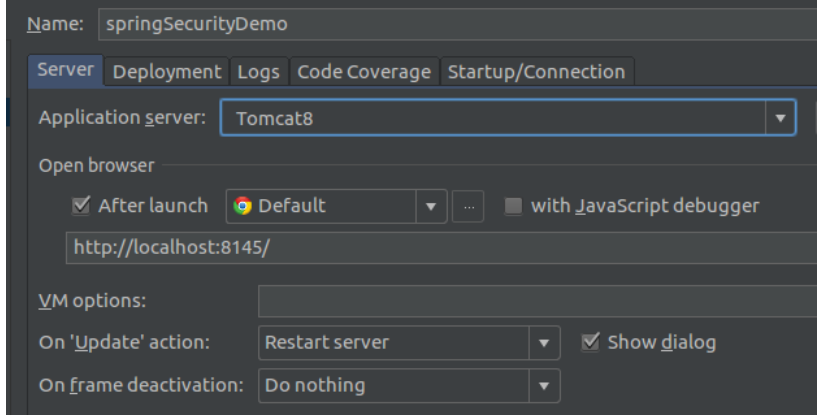820x420 pixels.
Task: Expand the Application server dropdown arrow
Action: click(780, 118)
